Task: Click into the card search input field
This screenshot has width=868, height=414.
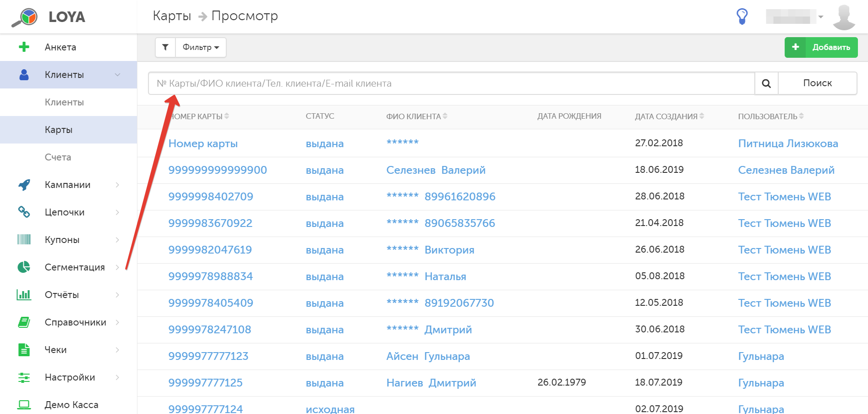Action: [451, 83]
